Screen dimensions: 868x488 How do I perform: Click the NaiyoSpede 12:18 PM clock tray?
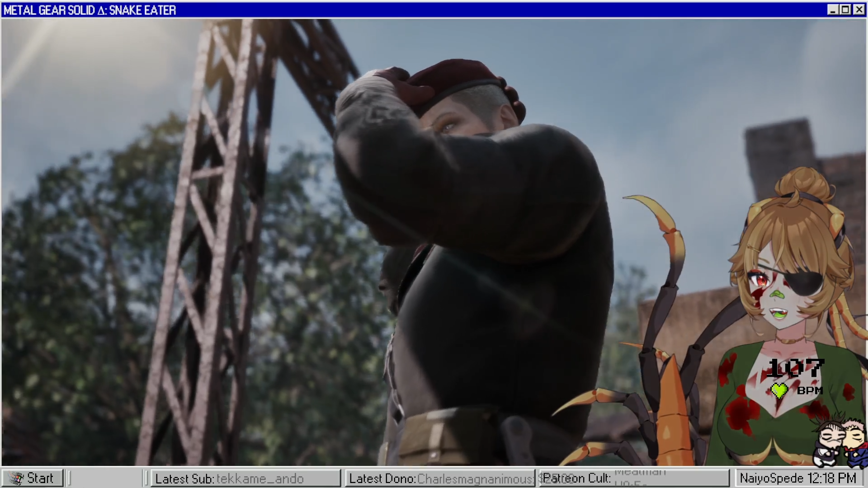pos(798,478)
